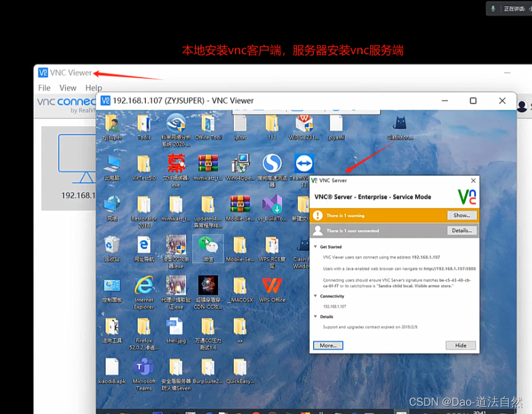Collapse the Get Started section
The image size is (532, 414).
coord(316,247)
